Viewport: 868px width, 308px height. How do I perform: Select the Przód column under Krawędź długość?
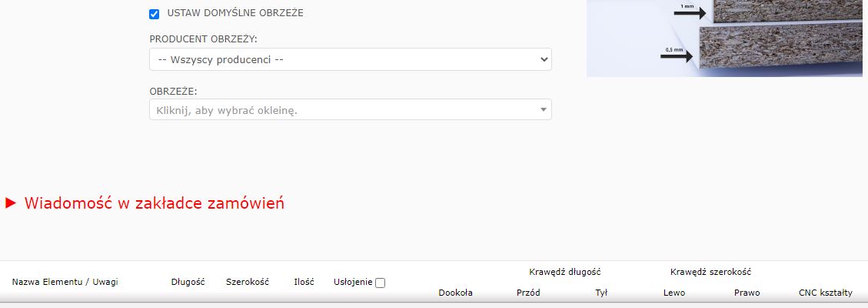click(x=528, y=293)
